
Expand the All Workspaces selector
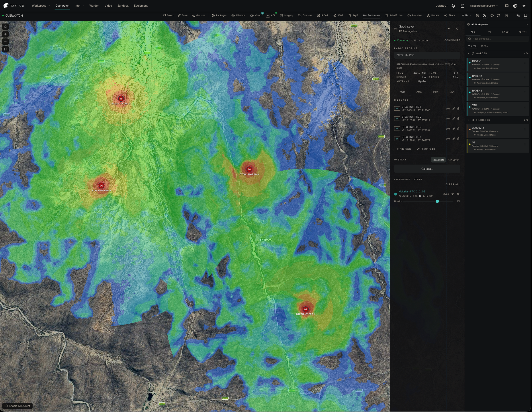click(498, 24)
